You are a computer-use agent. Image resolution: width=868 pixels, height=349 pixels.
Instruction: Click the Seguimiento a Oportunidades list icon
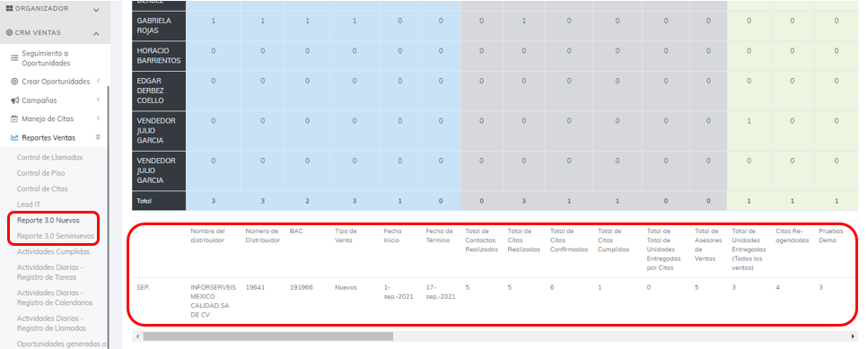15,58
